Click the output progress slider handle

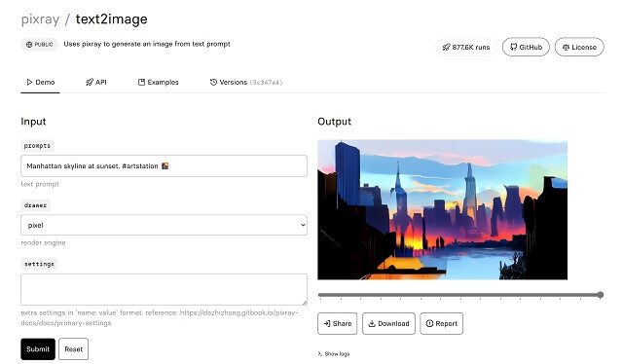click(601, 295)
